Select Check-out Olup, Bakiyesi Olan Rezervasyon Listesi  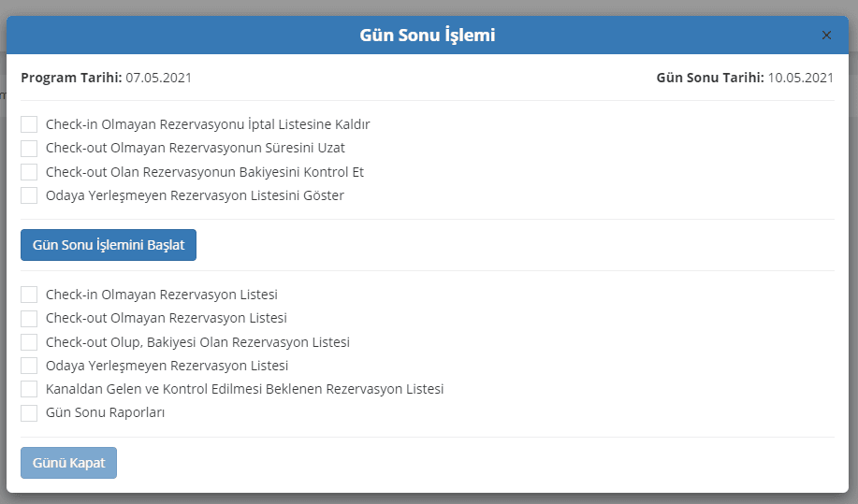[29, 341]
